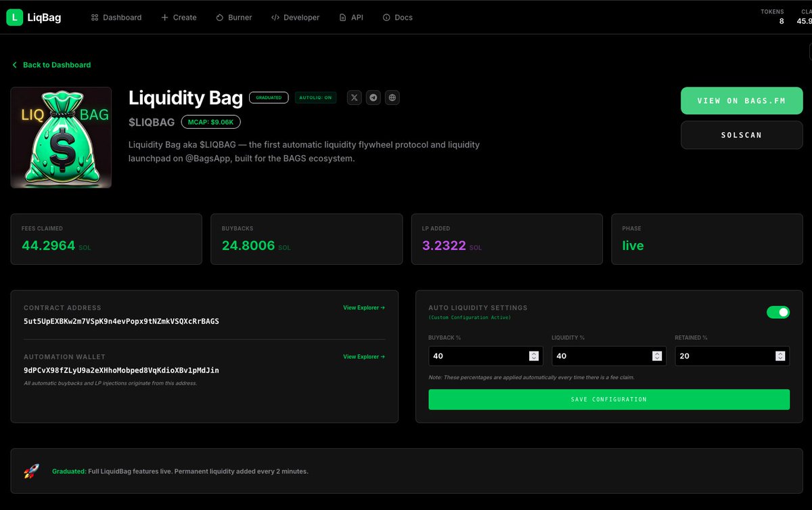Screen dimensions: 812x510
Task: Click the Phase live value
Action: (633, 246)
